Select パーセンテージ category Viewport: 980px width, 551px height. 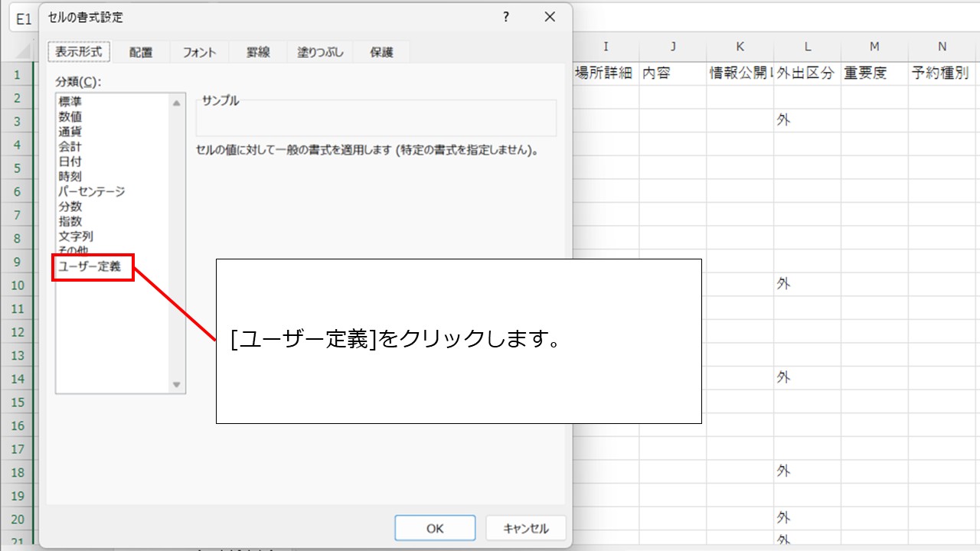coord(92,191)
